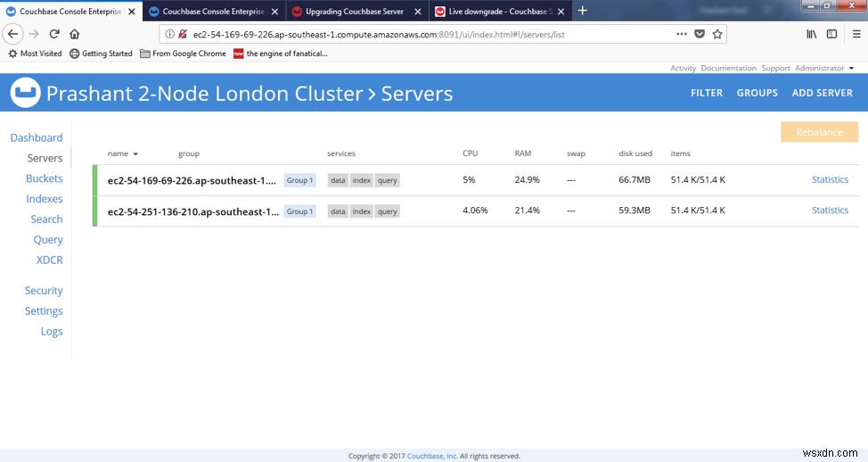This screenshot has height=462, width=868.
Task: Click Group 1 tag of ec2-54-251-136-210
Action: coord(299,211)
